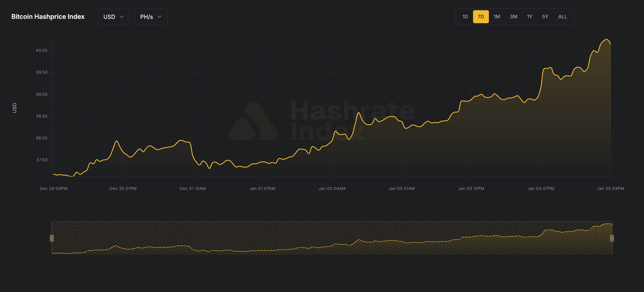The height and width of the screenshot is (292, 644).
Task: Click the right range selector handle
Action: (x=611, y=238)
